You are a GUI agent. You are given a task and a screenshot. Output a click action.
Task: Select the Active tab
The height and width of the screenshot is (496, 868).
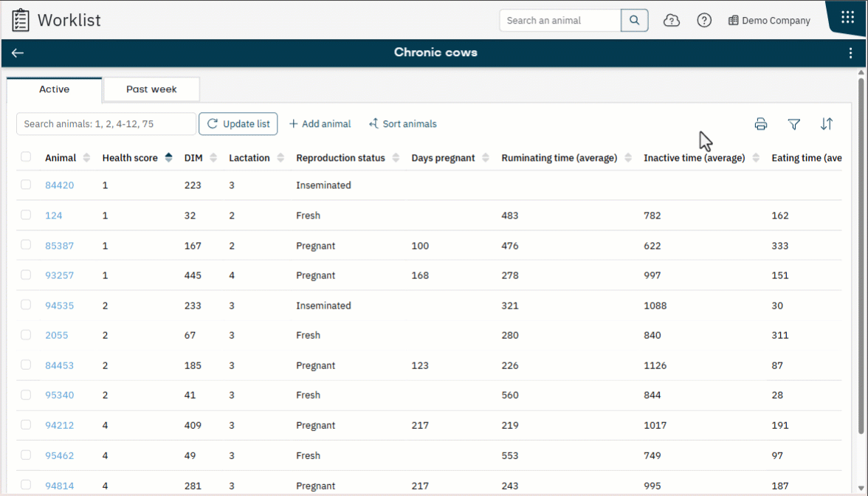55,89
